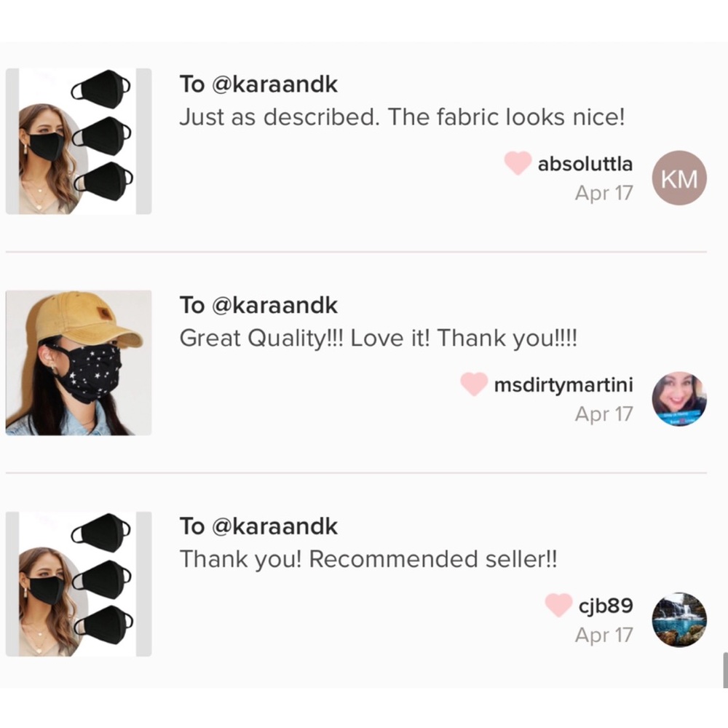Viewport: 728px width, 728px height.
Task: Open the absoluttla username link
Action: [585, 165]
